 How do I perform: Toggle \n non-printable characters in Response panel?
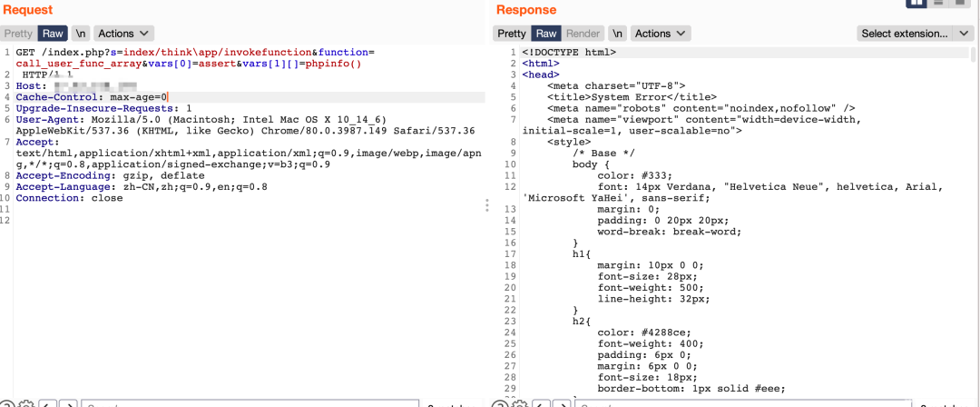click(x=618, y=34)
